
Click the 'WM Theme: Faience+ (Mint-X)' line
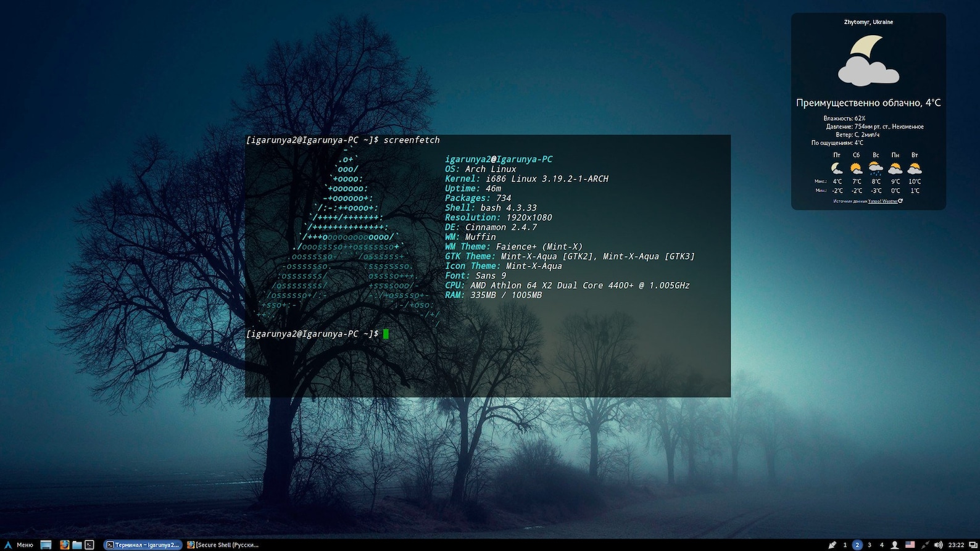point(513,247)
